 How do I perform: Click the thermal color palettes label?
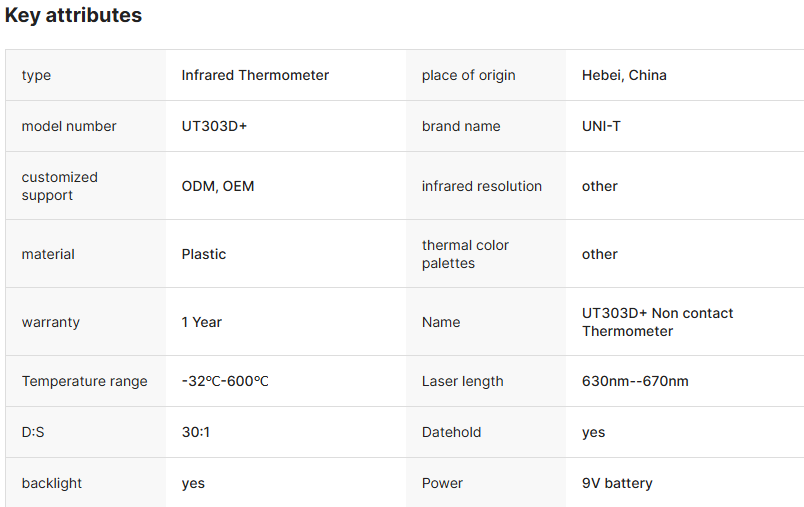pos(465,254)
